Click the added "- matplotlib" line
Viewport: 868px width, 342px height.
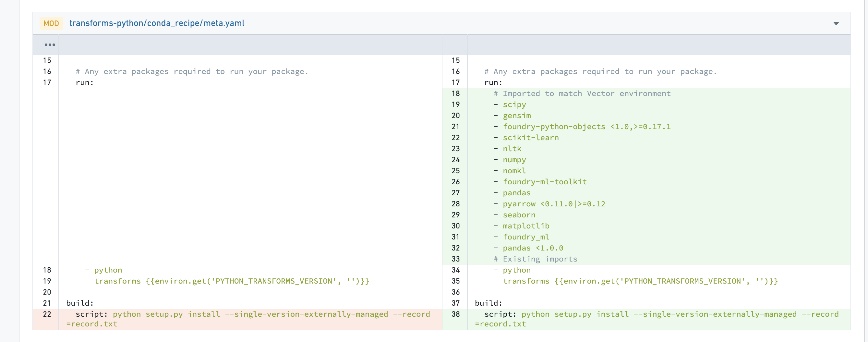pos(521,226)
